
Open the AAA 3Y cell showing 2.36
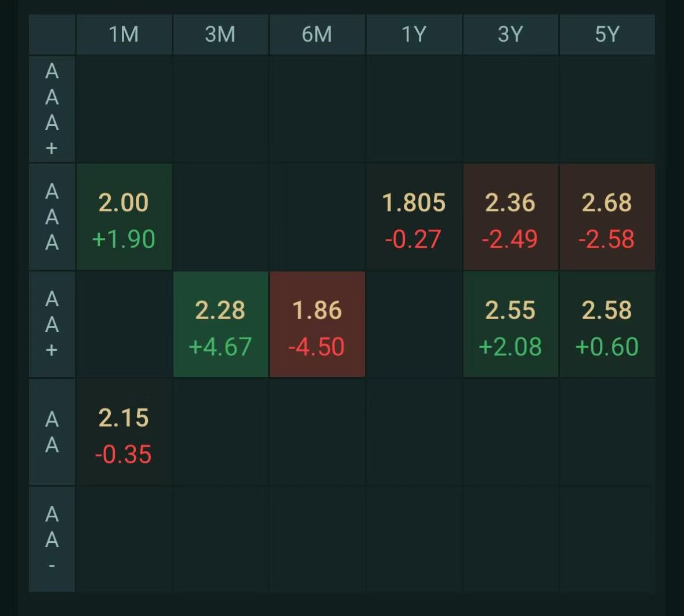[511, 217]
